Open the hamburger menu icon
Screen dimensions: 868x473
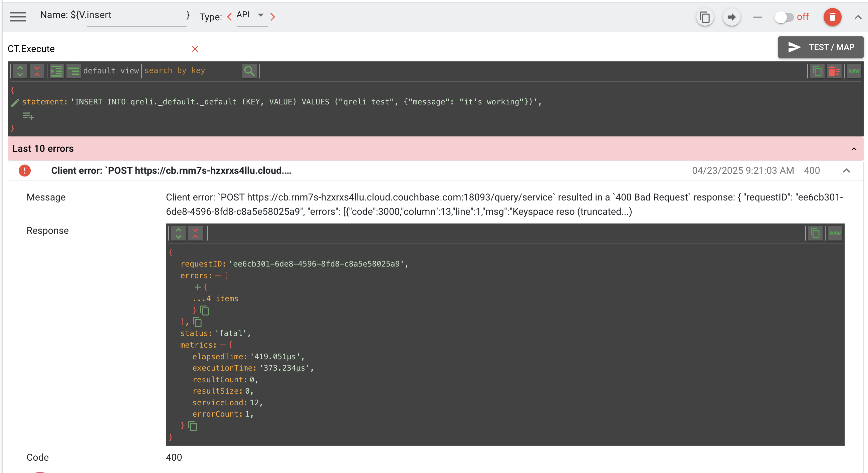(x=18, y=16)
